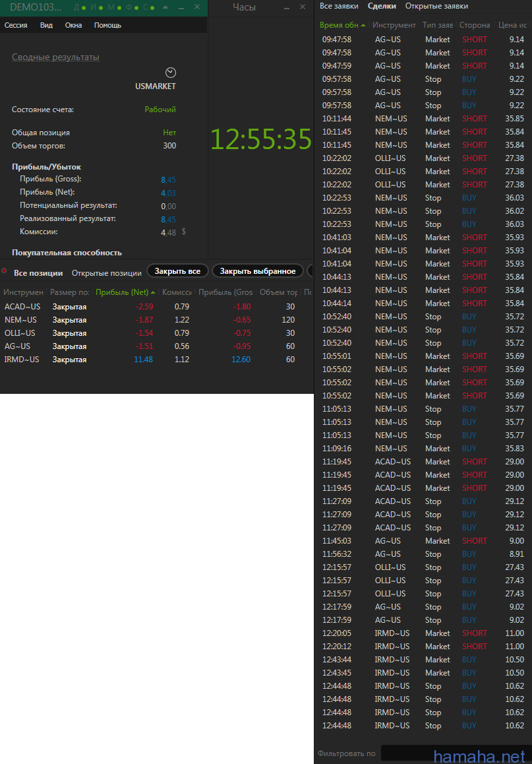Switch to the Все заявки tab
Image resolution: width=532 pixels, height=764 pixels.
(339, 7)
